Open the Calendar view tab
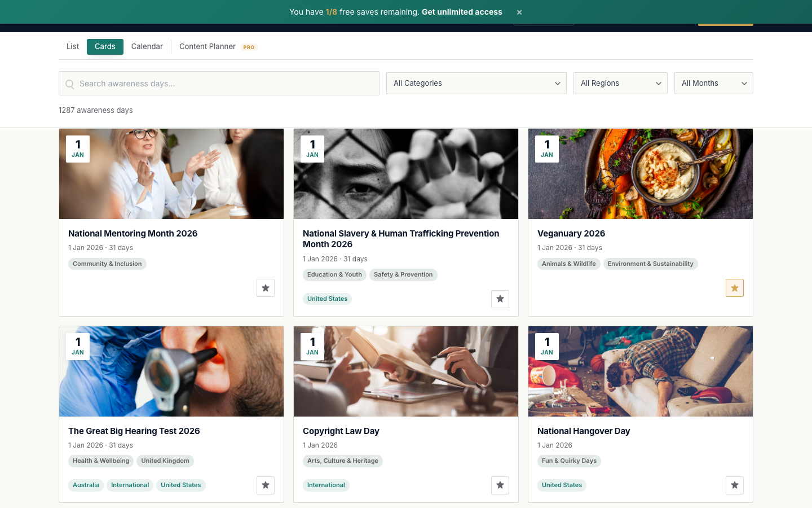 pos(147,46)
